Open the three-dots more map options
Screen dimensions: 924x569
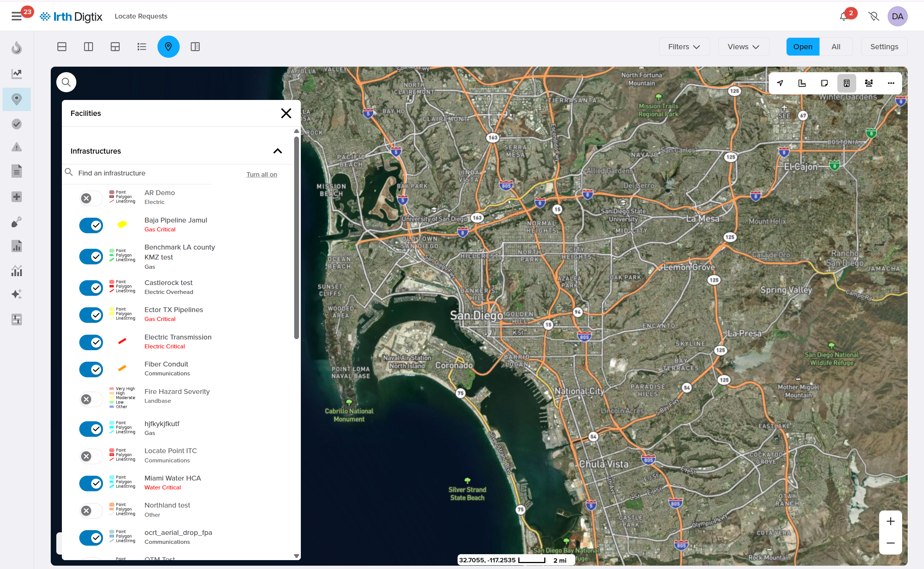pyautogui.click(x=891, y=83)
